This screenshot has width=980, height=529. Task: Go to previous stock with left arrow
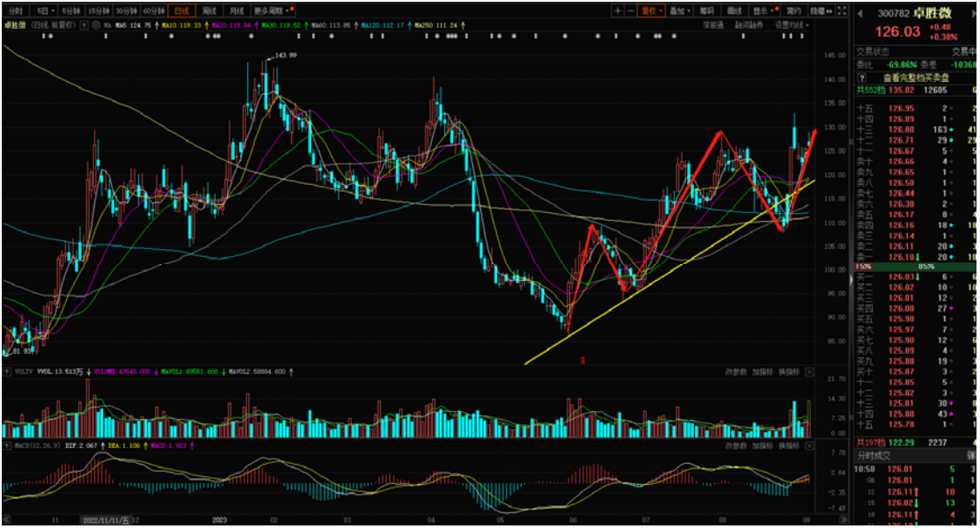pyautogui.click(x=860, y=13)
